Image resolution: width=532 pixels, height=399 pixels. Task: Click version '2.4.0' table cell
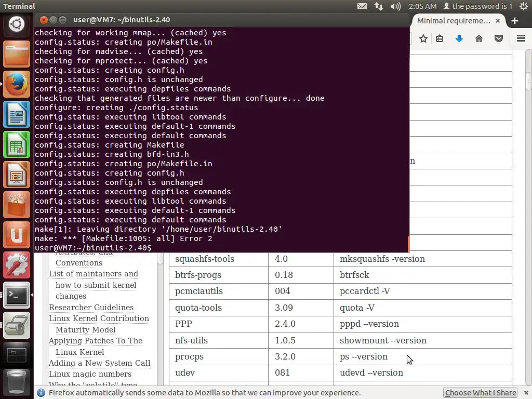[301, 324]
